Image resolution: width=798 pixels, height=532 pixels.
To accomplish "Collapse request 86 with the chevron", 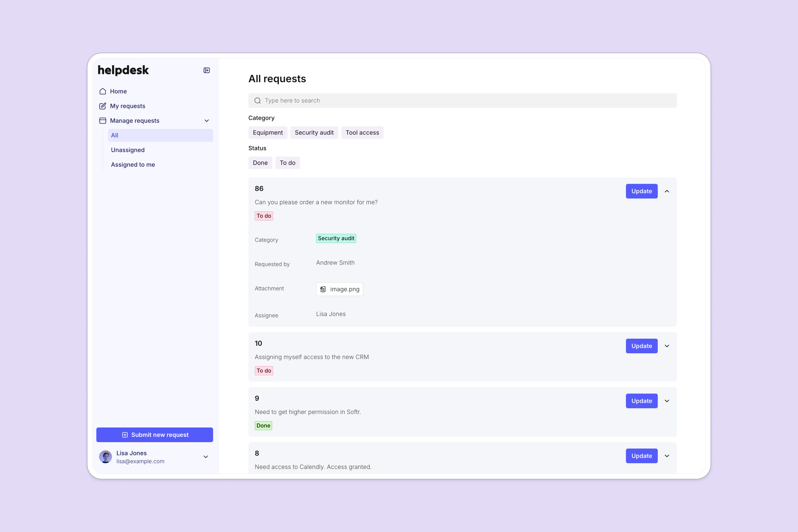I will point(667,191).
